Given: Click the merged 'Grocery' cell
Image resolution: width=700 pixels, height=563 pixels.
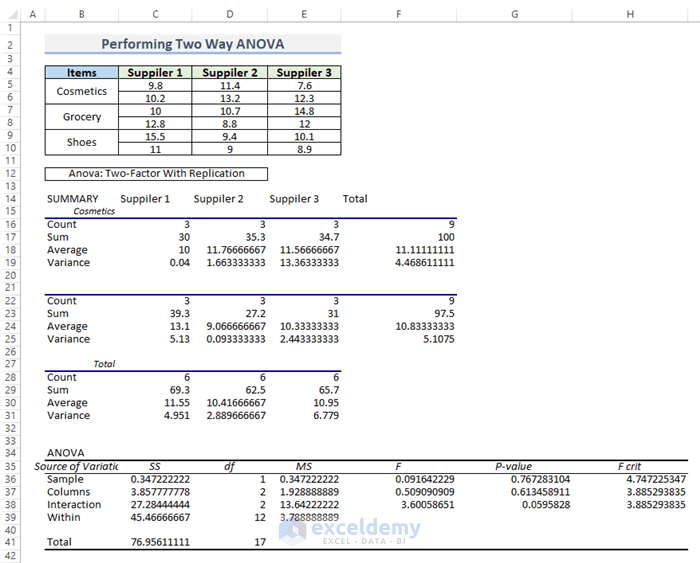Looking at the screenshot, I should point(82,117).
